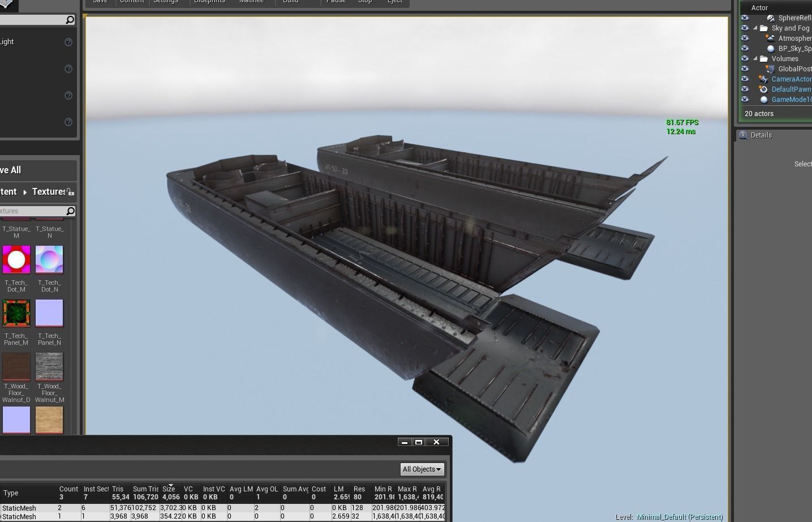Click Stop in the top toolbar
This screenshot has width=812, height=522.
coord(365,2)
